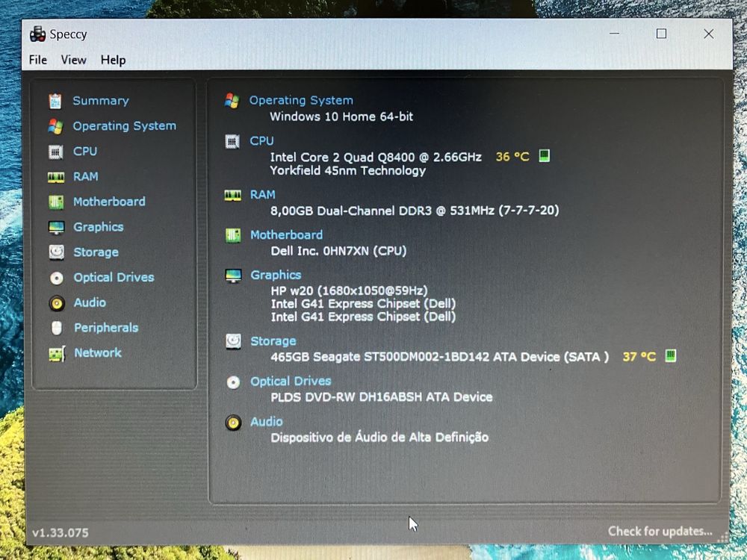
Task: Click the CPU chip icon in summary panel
Action: [x=232, y=141]
